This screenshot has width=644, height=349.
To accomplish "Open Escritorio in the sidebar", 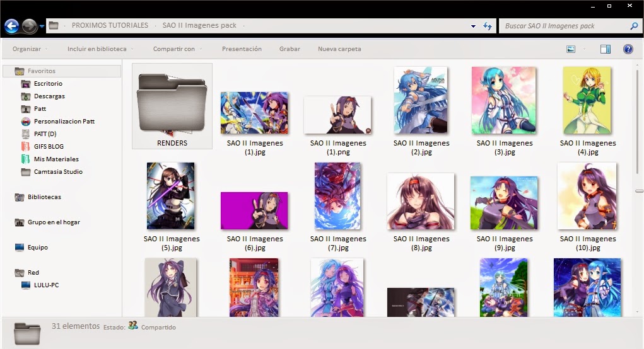I will pos(48,84).
